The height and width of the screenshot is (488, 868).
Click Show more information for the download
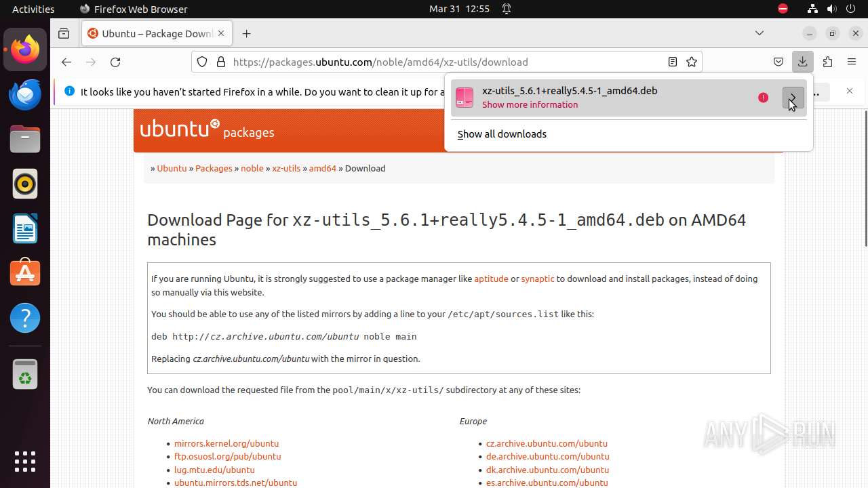530,105
